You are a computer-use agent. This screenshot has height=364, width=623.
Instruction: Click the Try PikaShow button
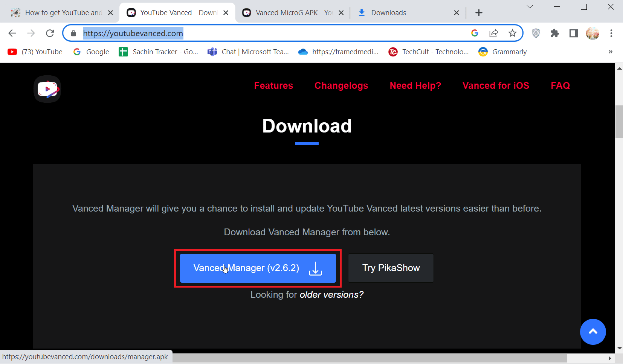[391, 268]
